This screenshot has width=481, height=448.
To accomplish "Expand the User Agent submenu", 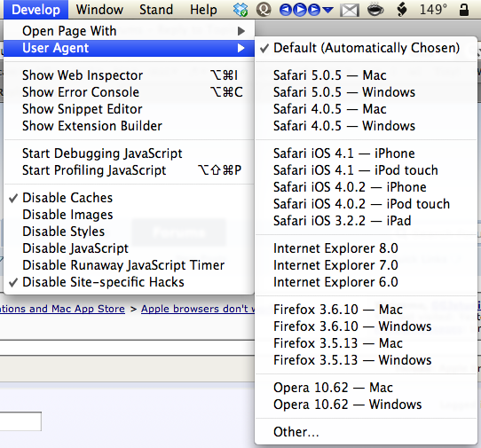I will coord(129,48).
